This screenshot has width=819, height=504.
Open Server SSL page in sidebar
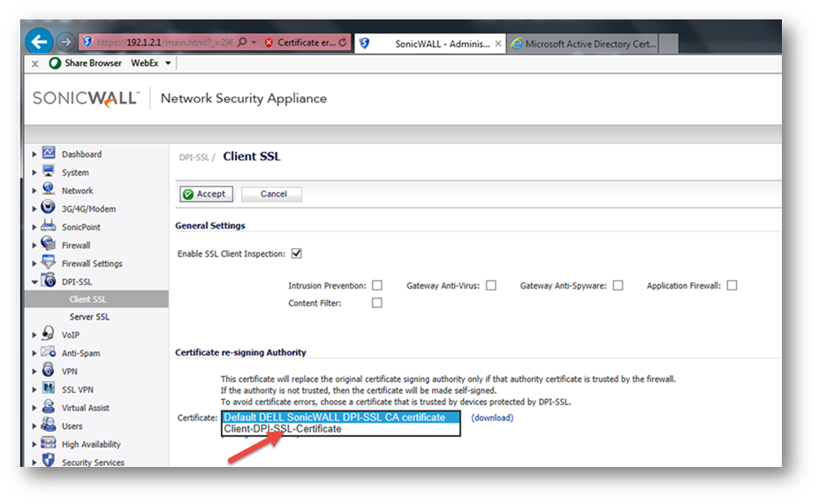coord(89,317)
